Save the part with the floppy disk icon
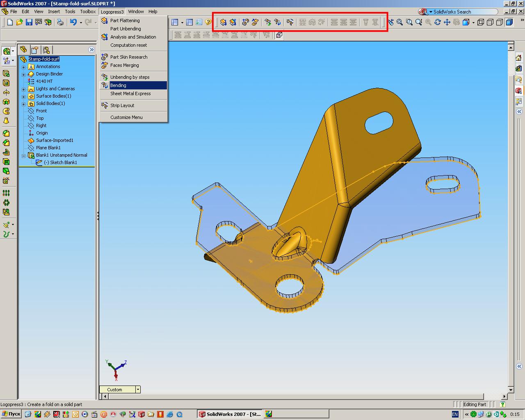 tap(29, 22)
